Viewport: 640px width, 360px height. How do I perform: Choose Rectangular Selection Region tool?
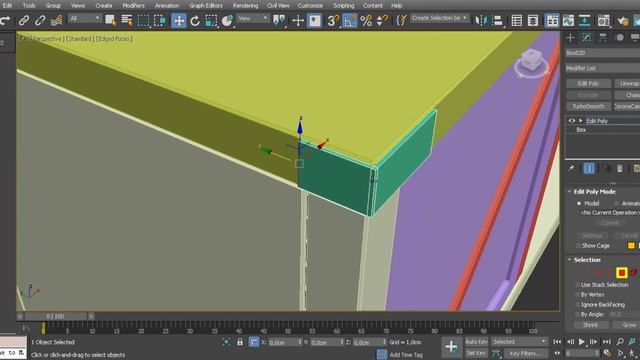144,20
